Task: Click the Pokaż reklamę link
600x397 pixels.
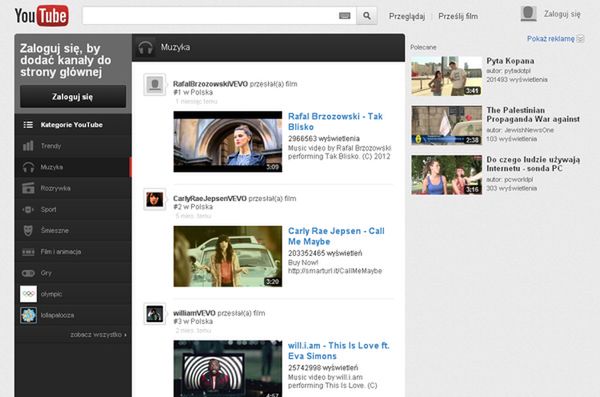Action: 551,39
